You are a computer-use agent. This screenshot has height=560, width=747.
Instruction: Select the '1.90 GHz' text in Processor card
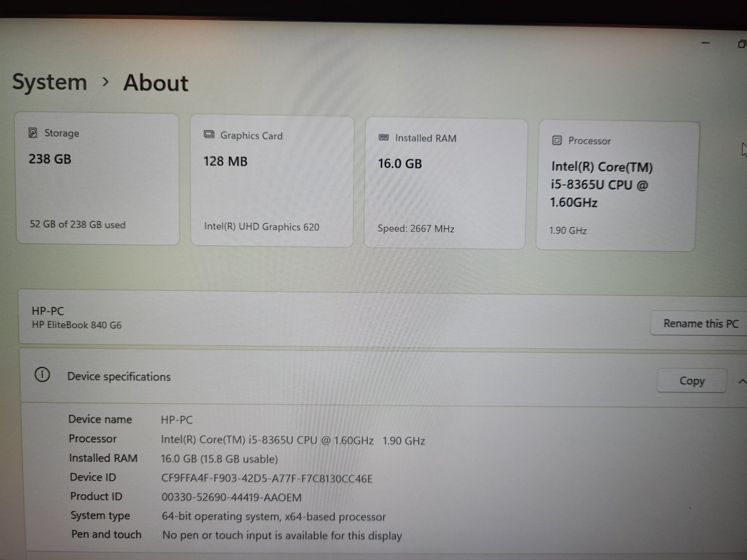coord(568,231)
